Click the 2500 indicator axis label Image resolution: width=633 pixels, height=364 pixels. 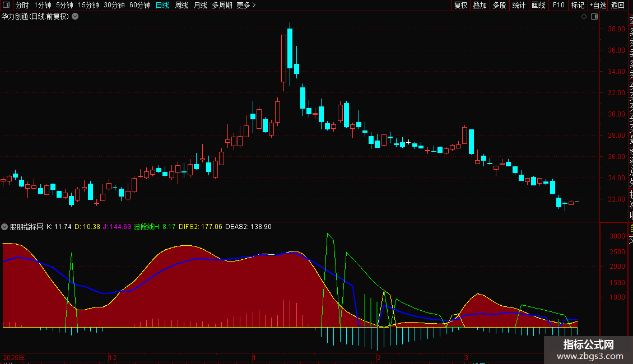point(617,252)
